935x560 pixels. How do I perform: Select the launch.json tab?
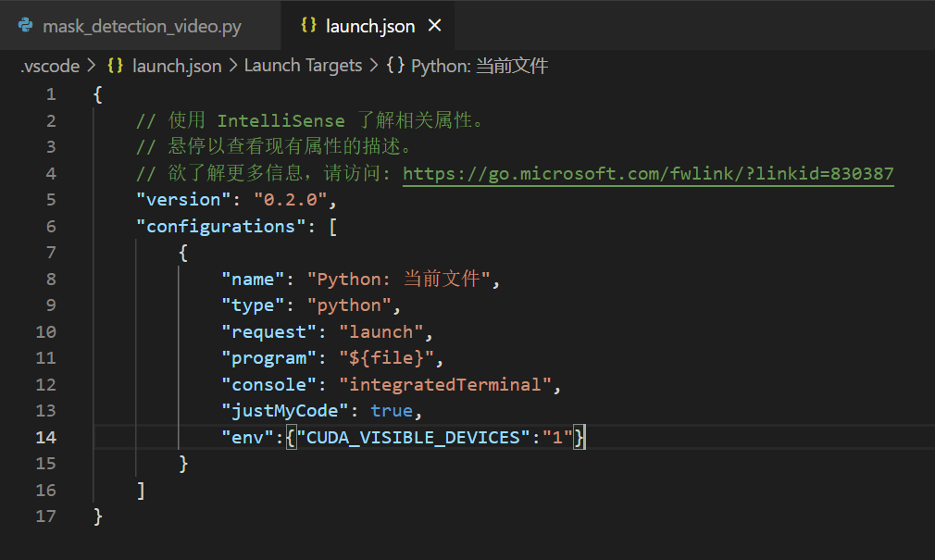(368, 25)
